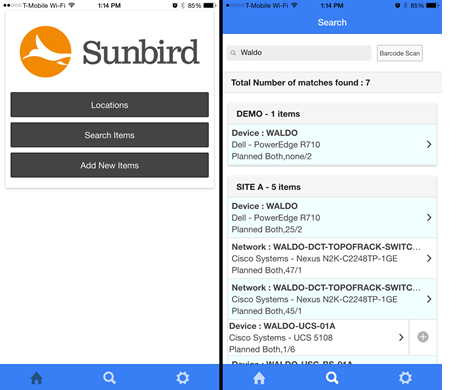Click the Sunbird bird logo

45,52
